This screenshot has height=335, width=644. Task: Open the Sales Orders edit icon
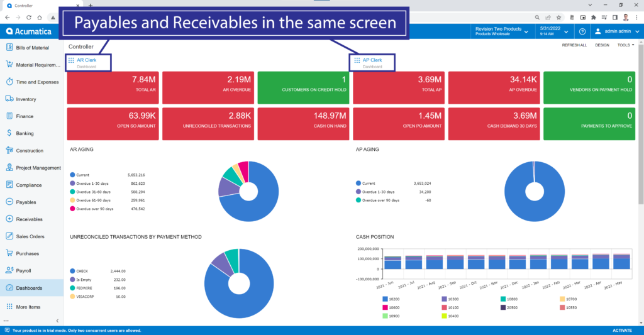point(9,236)
